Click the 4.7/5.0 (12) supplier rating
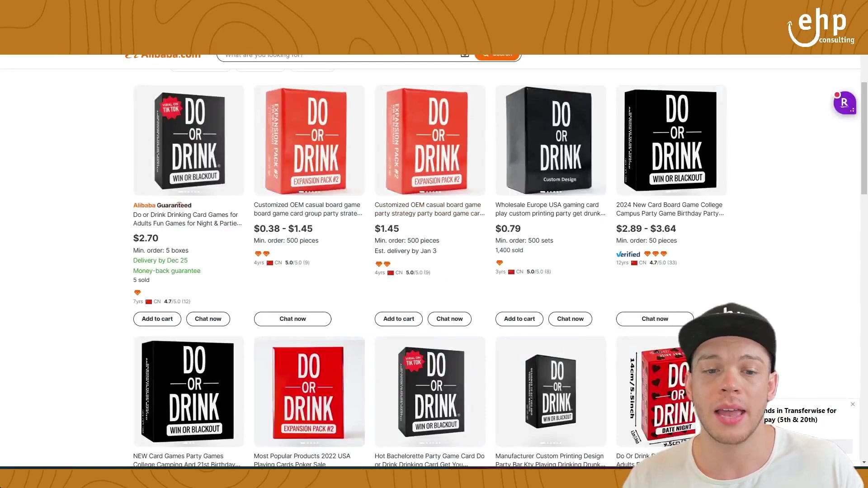The image size is (868, 488). (x=177, y=301)
